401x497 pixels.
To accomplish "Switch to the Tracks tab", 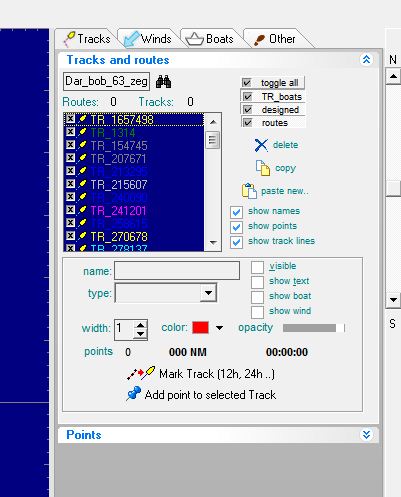I will point(87,39).
